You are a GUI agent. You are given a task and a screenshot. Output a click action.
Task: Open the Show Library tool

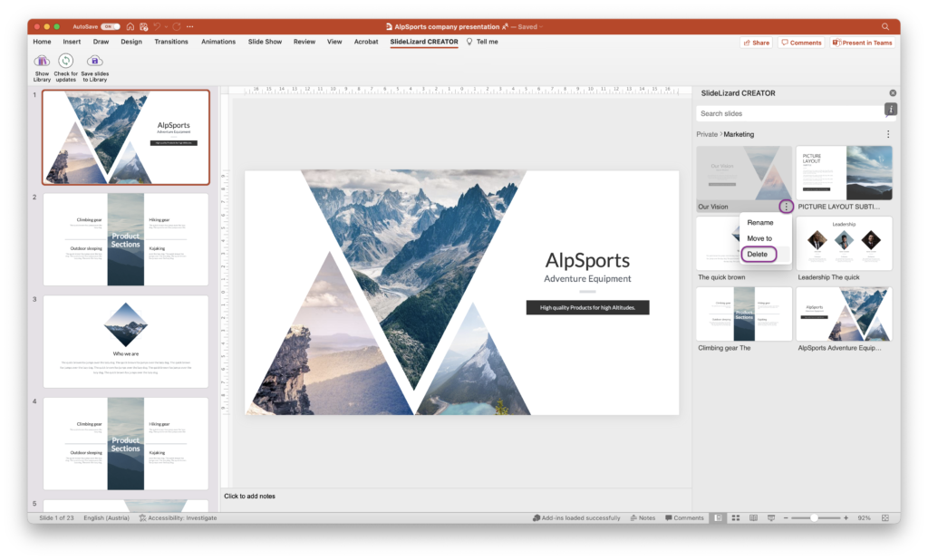42,68
